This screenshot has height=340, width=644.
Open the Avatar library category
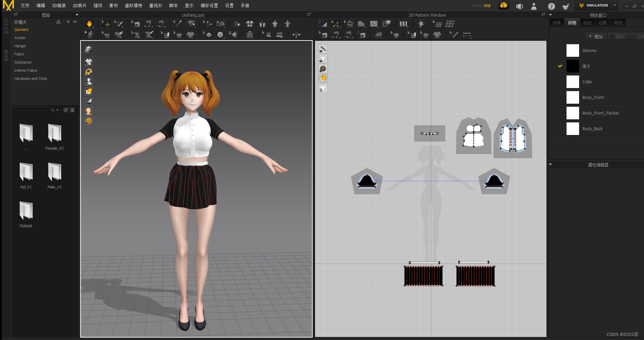(x=20, y=38)
